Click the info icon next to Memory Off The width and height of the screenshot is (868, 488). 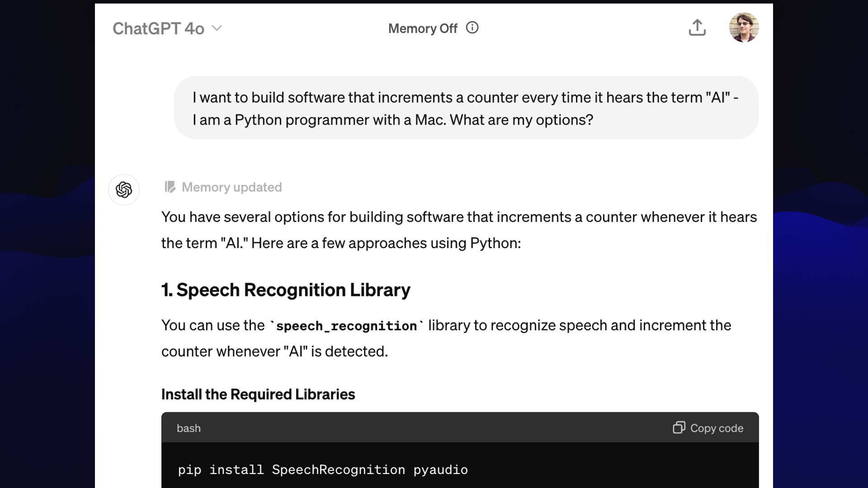472,28
